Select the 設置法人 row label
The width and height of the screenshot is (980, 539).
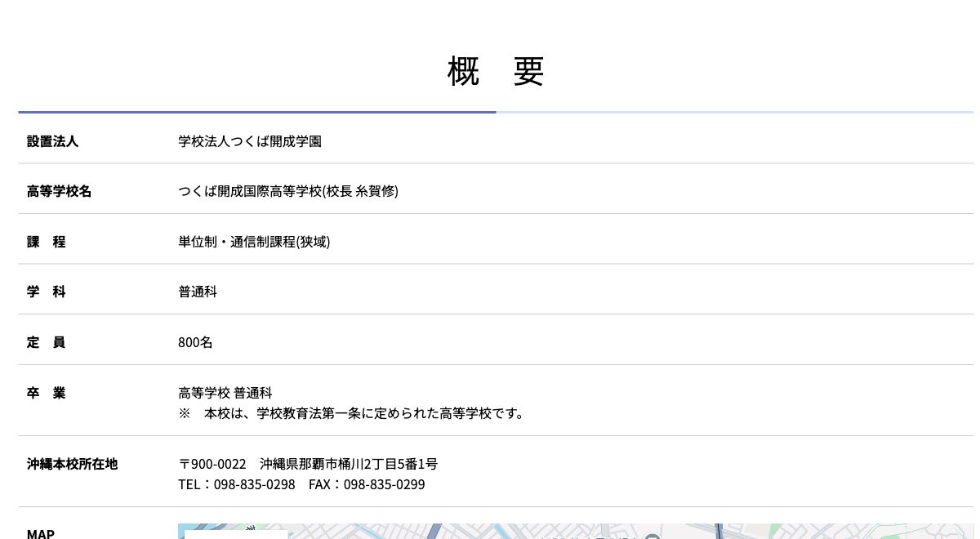click(x=52, y=141)
